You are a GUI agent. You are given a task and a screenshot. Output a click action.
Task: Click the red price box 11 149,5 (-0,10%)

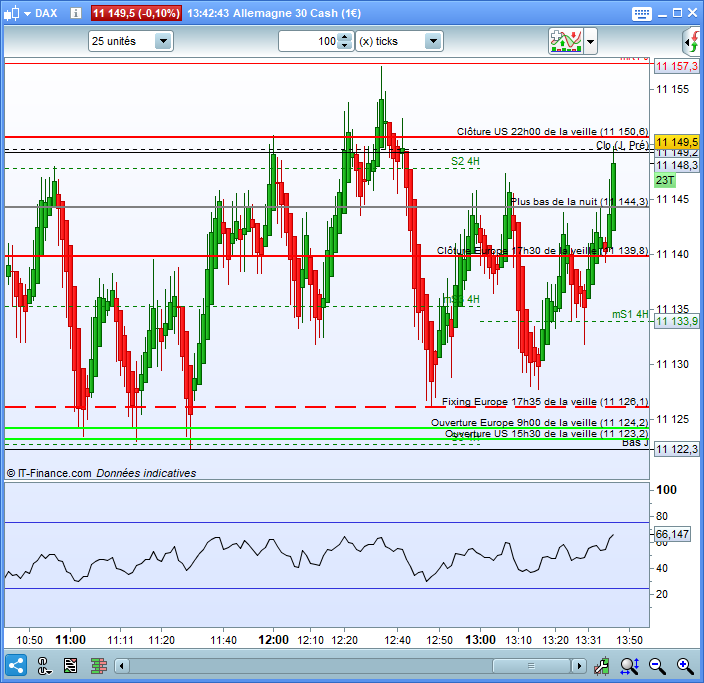(136, 13)
